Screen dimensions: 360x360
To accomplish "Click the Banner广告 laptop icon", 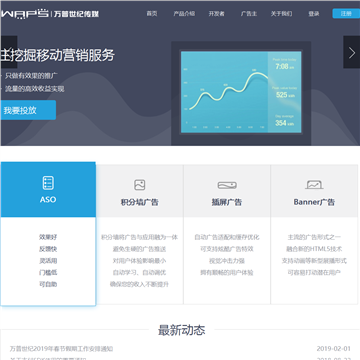I will [314, 185].
